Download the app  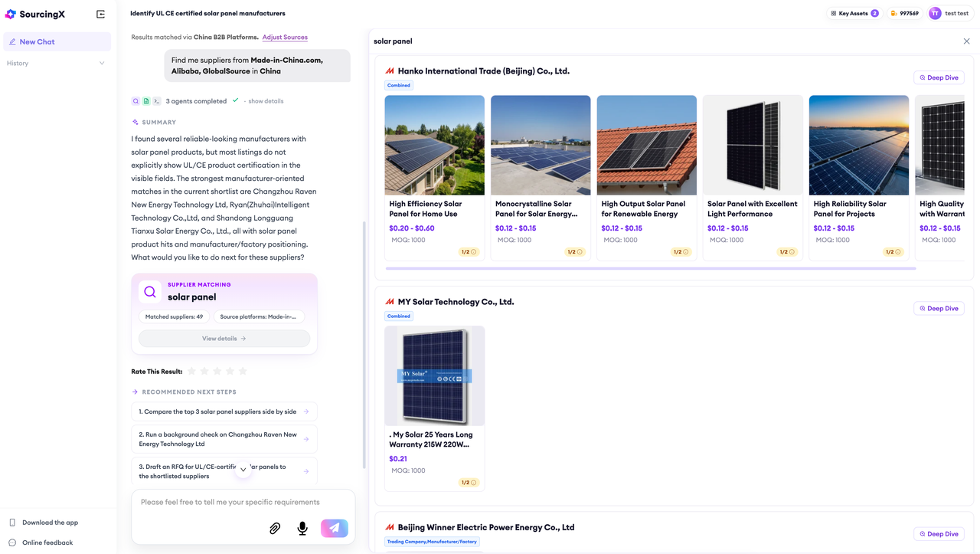[50, 523]
